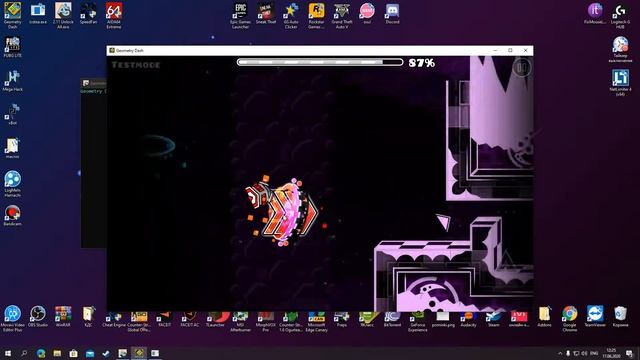Open the Grand Theft Auto V shortcut
The image size is (640, 360).
342,16
